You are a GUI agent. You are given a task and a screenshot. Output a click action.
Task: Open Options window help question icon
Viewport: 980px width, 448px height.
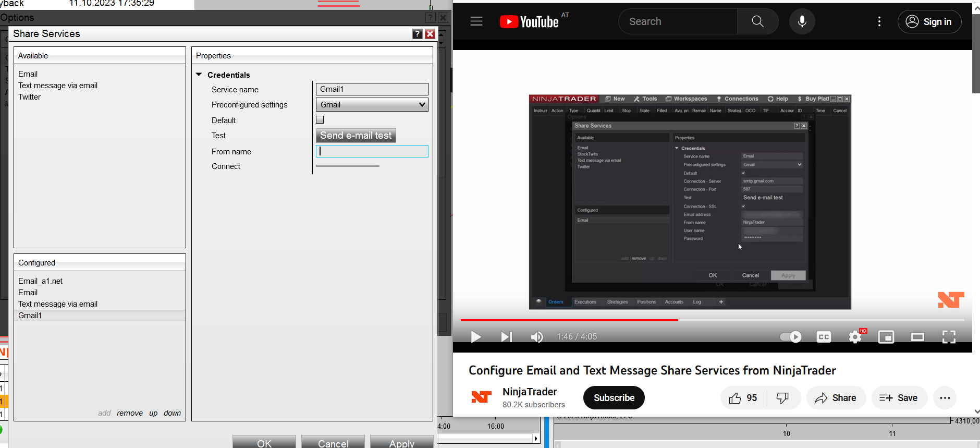coord(430,17)
